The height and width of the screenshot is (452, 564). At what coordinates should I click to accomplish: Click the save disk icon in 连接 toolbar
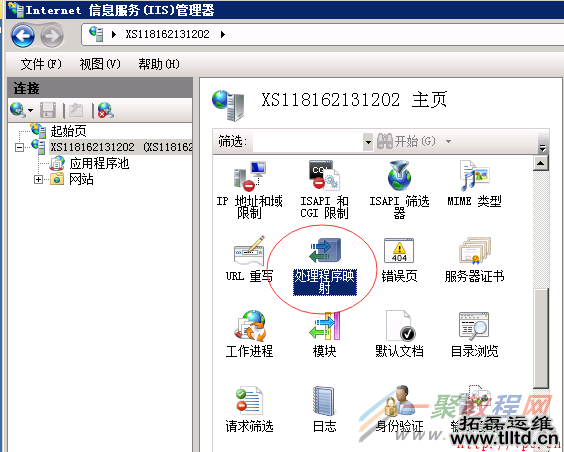[48, 110]
